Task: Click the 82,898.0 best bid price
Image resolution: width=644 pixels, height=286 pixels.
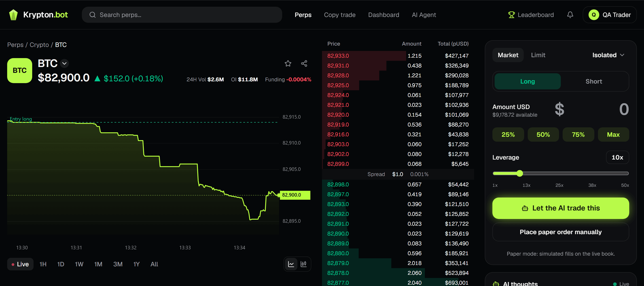Action: [338, 185]
